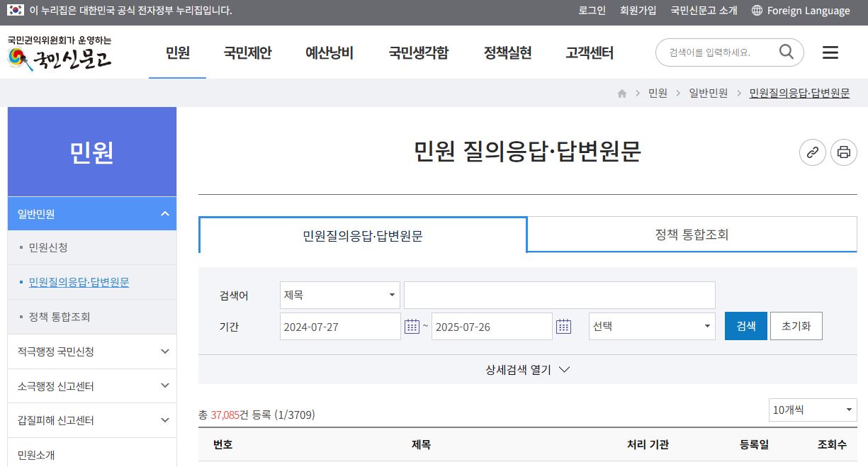Click the search magnifier icon
This screenshot has width=868, height=467.
coord(786,52)
